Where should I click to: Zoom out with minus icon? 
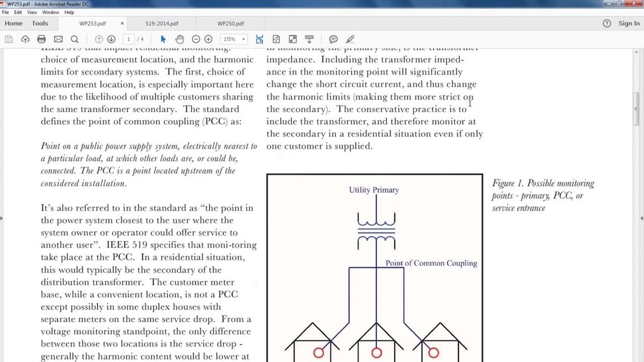[x=196, y=39]
